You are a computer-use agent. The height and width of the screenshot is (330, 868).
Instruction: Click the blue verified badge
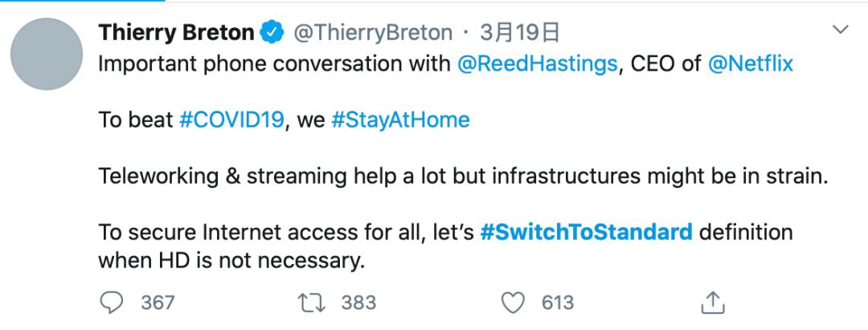272,34
